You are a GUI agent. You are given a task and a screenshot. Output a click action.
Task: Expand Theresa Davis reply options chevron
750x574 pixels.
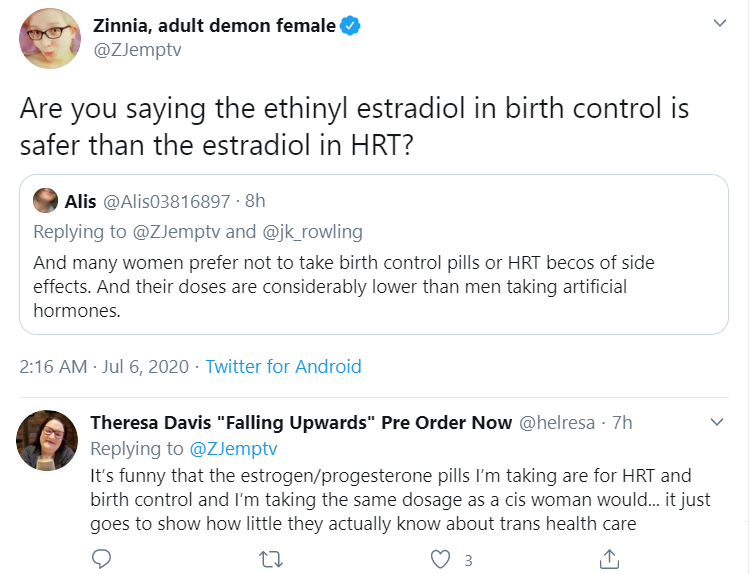tap(717, 422)
